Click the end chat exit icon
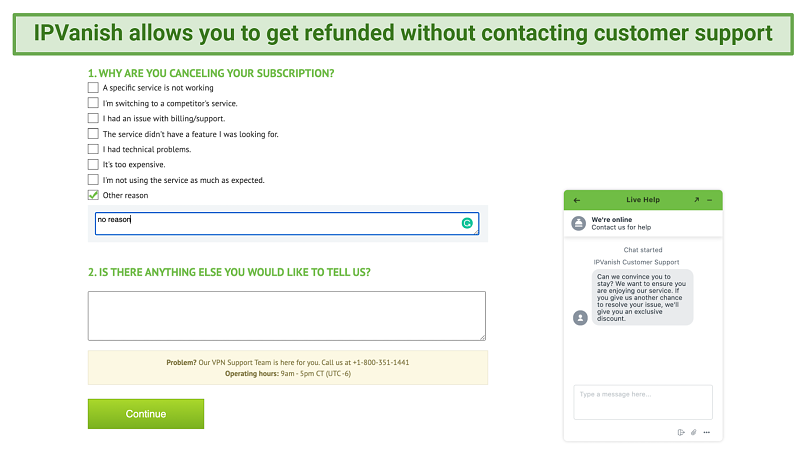The height and width of the screenshot is (453, 806). tap(681, 432)
